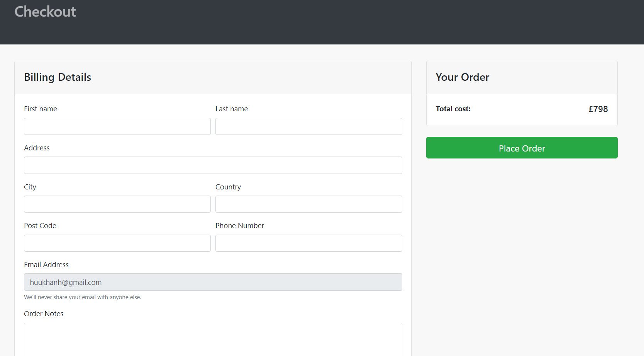Click inside the City field
Screen dimensions: 644x356
tap(117, 204)
